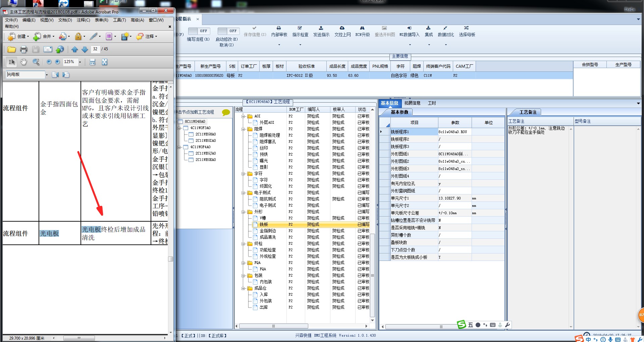Open dropdown arrow under 指示检查
Screen dimensions: 644x342
[x=300, y=45]
